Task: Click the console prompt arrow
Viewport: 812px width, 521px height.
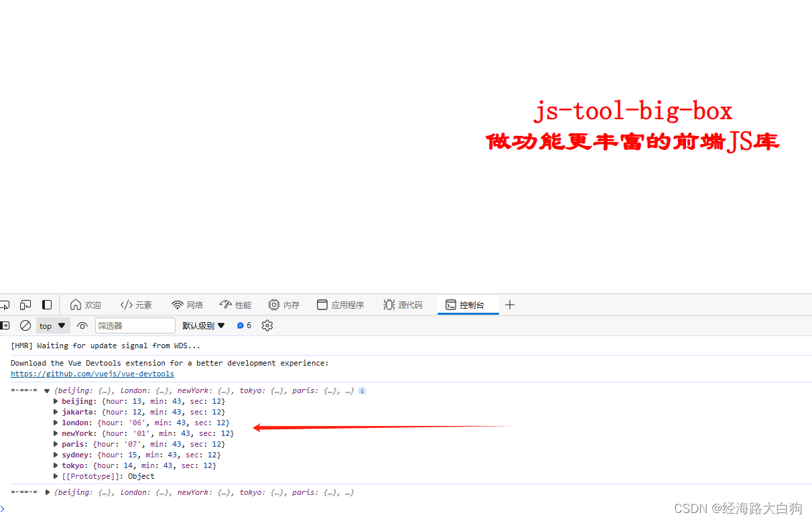Action: tap(3, 508)
